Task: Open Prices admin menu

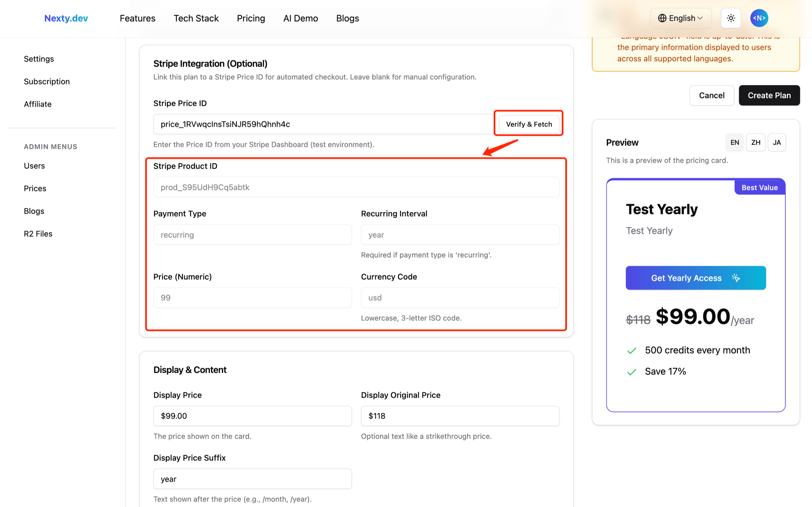Action: (x=35, y=188)
